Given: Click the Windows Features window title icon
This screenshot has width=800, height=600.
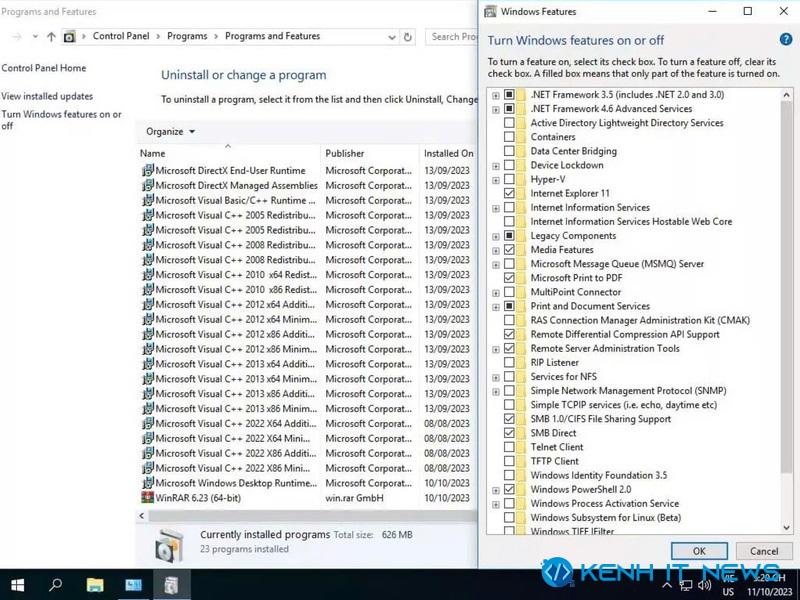Looking at the screenshot, I should (490, 11).
